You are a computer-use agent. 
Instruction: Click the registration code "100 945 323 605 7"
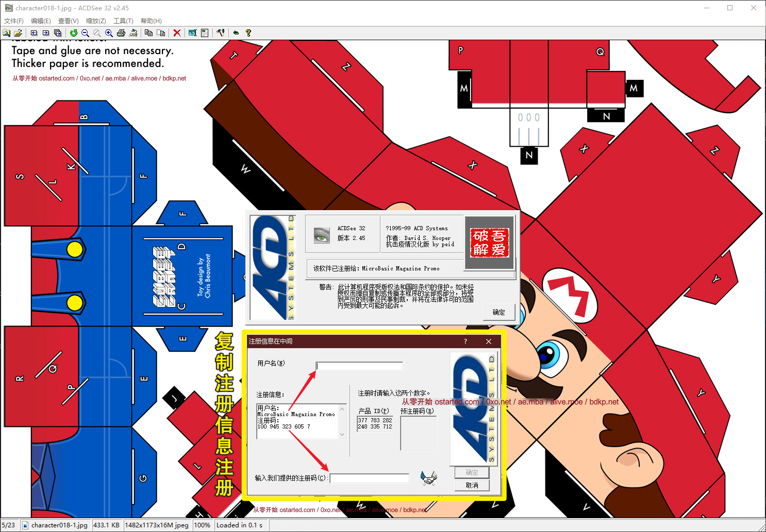284,426
